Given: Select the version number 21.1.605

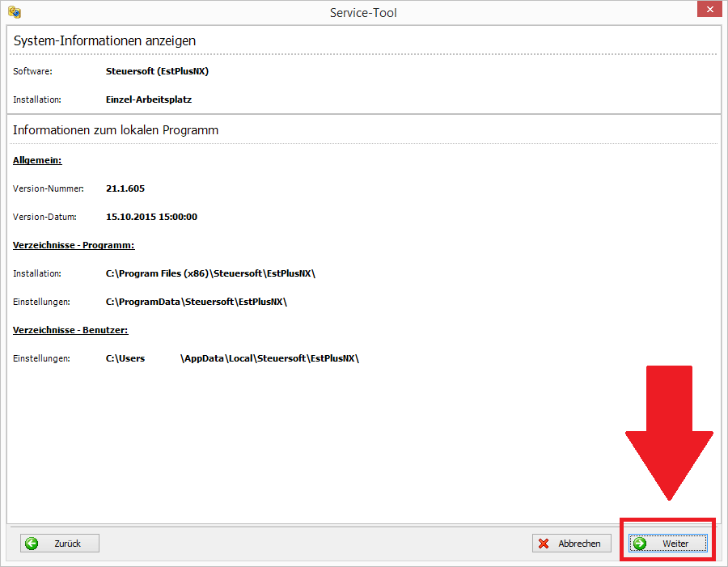Looking at the screenshot, I should [125, 188].
